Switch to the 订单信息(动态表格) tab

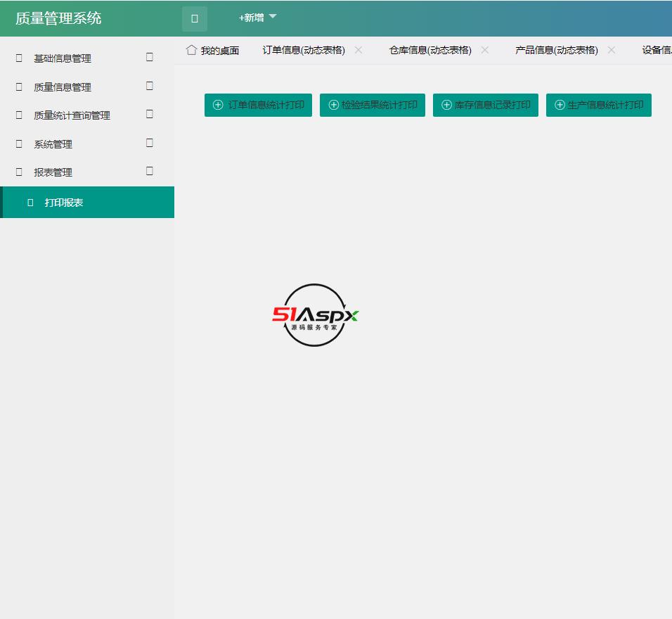304,50
